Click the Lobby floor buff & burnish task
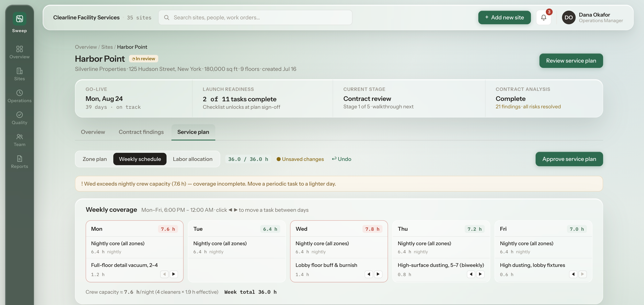The height and width of the screenshot is (305, 644). pos(339,270)
